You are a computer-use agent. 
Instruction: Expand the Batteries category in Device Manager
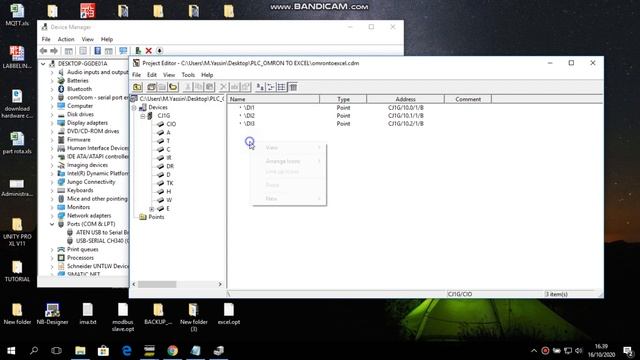[x=52, y=81]
